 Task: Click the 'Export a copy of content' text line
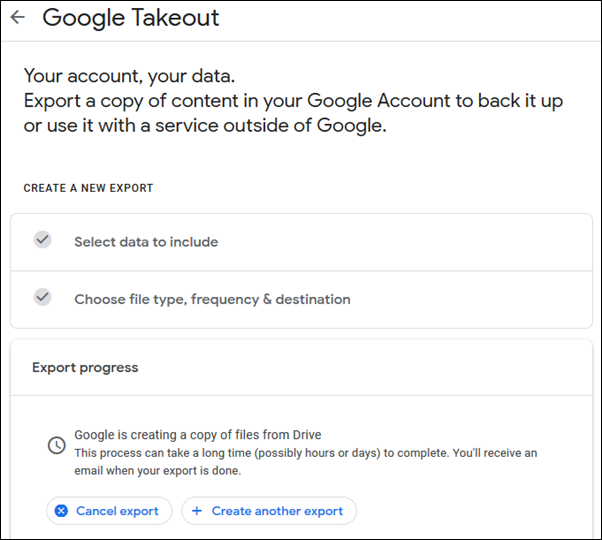(x=293, y=101)
